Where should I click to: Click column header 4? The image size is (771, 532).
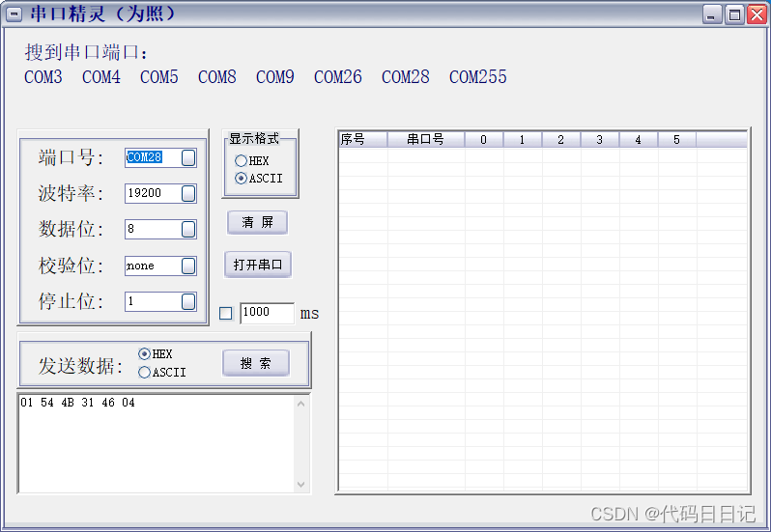point(639,139)
